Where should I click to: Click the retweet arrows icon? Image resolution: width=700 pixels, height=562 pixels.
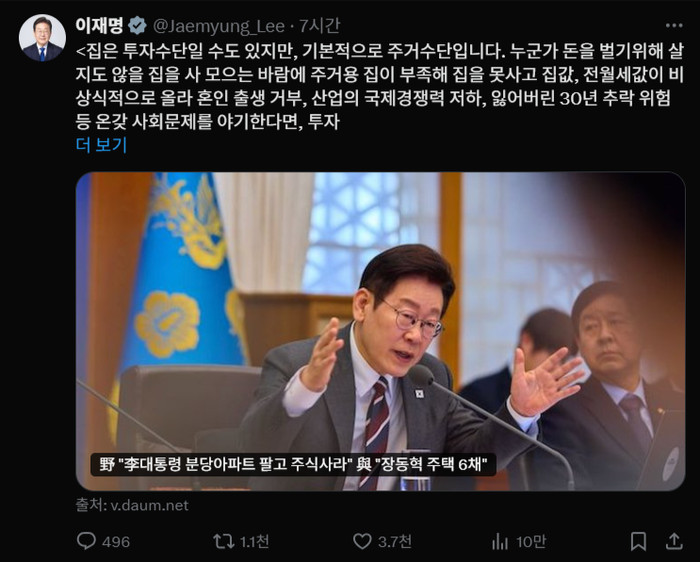224,541
